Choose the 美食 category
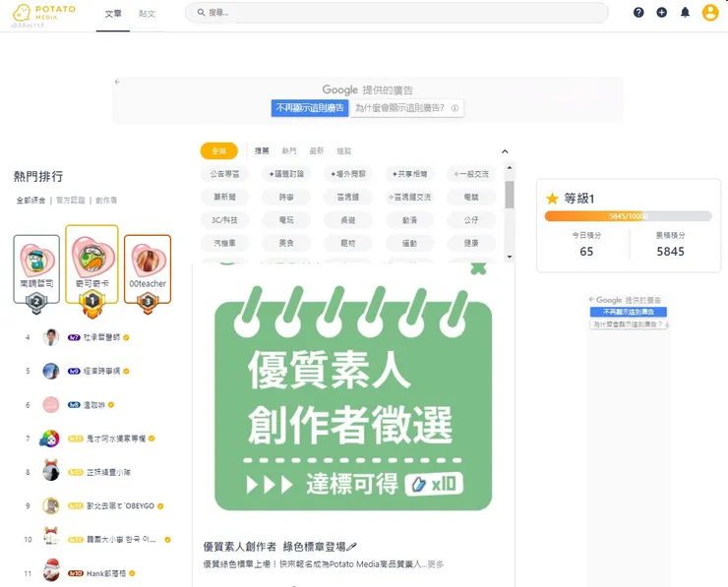Viewport: 728px width, 587px height. tap(286, 243)
